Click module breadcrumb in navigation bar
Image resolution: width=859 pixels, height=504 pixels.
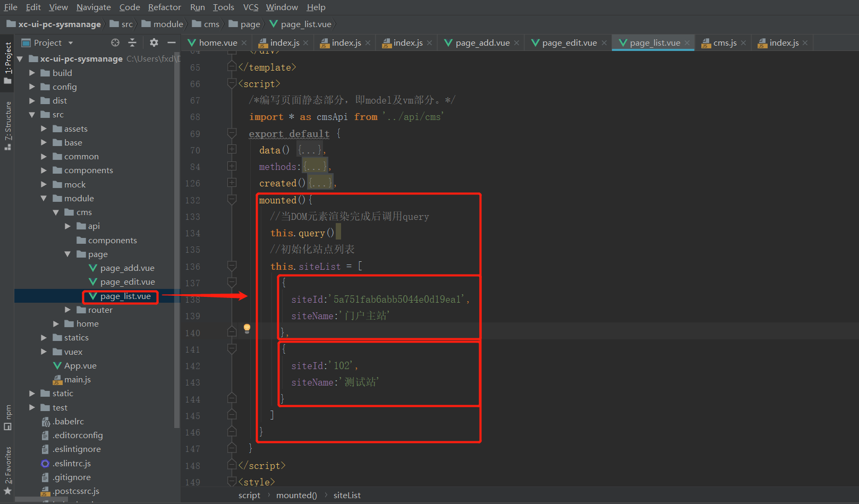(163, 24)
